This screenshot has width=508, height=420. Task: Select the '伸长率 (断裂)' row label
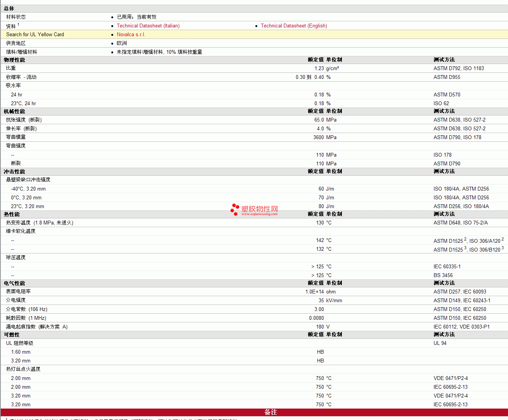pos(21,129)
